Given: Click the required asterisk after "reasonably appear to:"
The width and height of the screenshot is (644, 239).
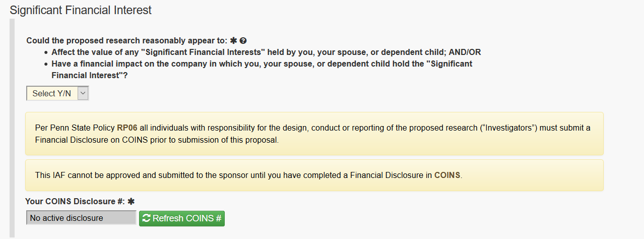Looking at the screenshot, I should 233,41.
